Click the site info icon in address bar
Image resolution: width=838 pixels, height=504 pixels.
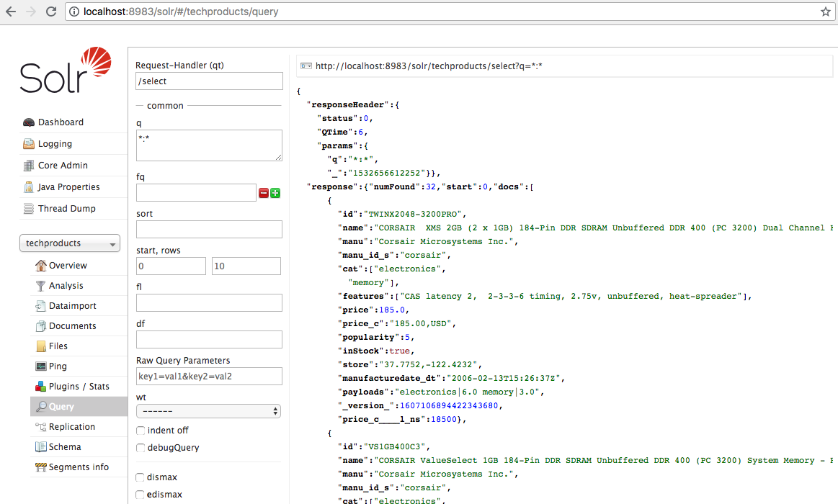tap(74, 12)
